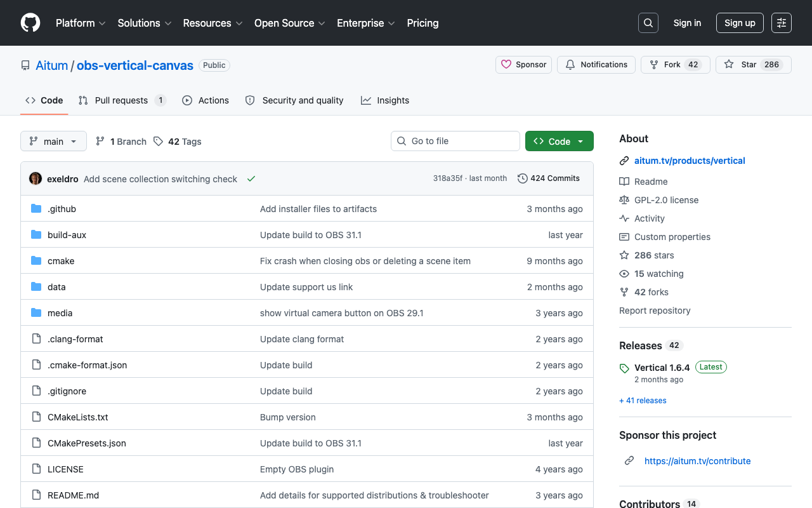Image resolution: width=812 pixels, height=508 pixels.
Task: Open the exeldro author name link
Action: click(x=63, y=179)
